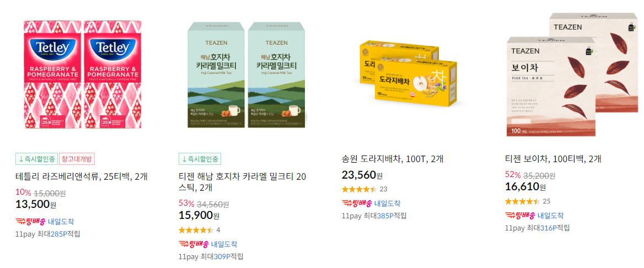Click the 창고대개방 badge

click(77, 159)
